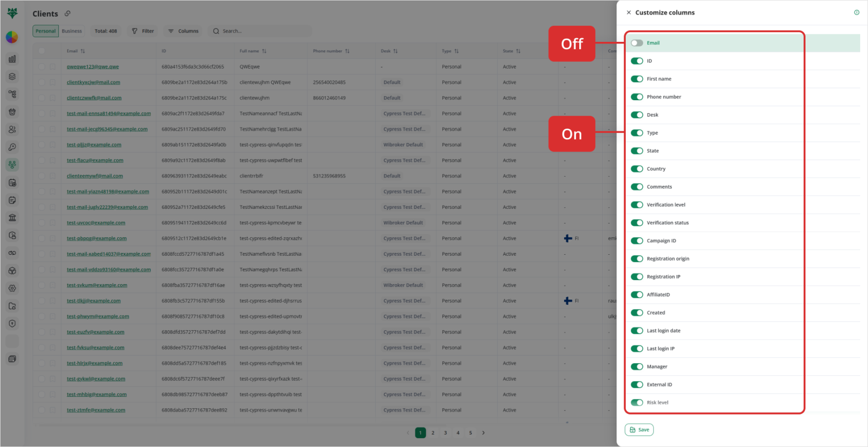Tick the checkbox for clientkyxcjw@mail.com row
868x447 pixels.
(41, 82)
